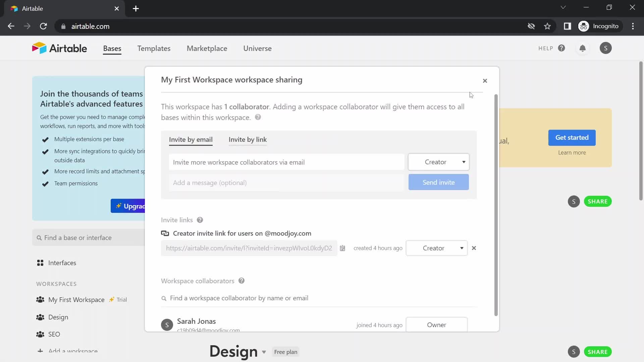Click the Add a workspace icon
This screenshot has width=644, height=362.
[x=40, y=351]
